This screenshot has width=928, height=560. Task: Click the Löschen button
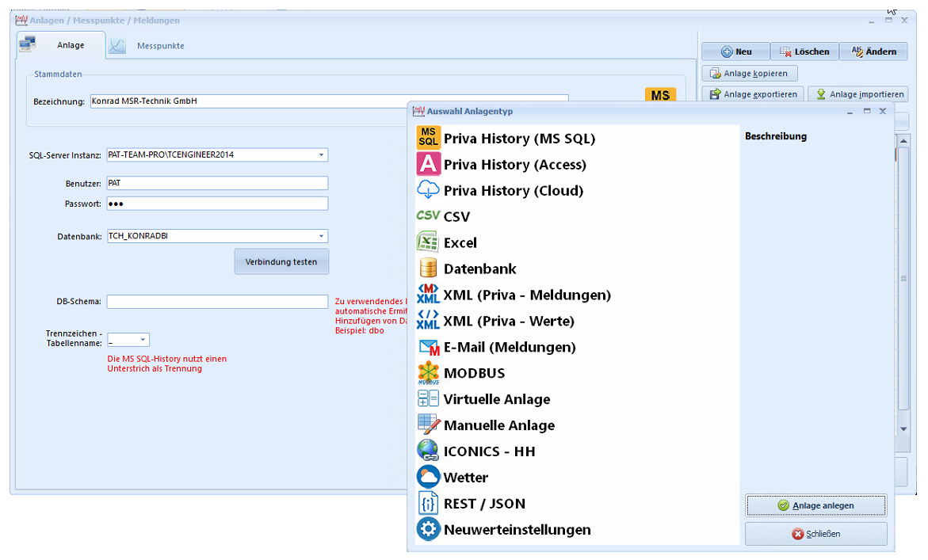tap(804, 51)
